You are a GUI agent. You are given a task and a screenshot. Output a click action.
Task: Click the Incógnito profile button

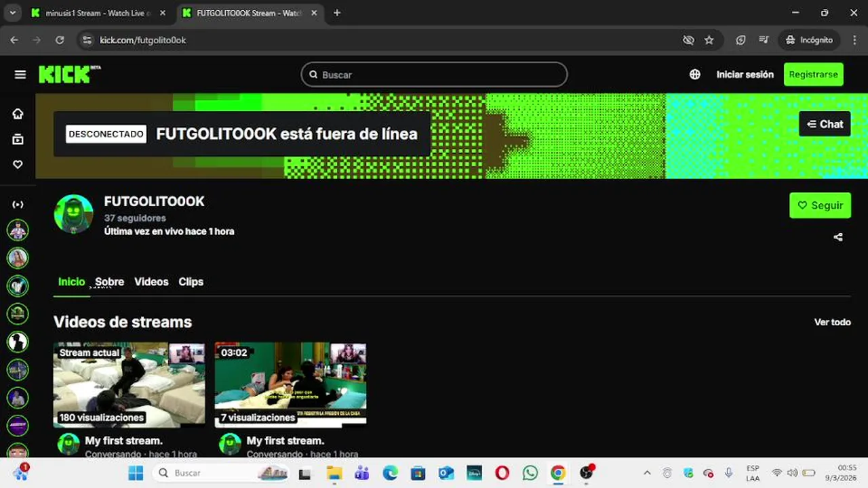[x=809, y=40]
